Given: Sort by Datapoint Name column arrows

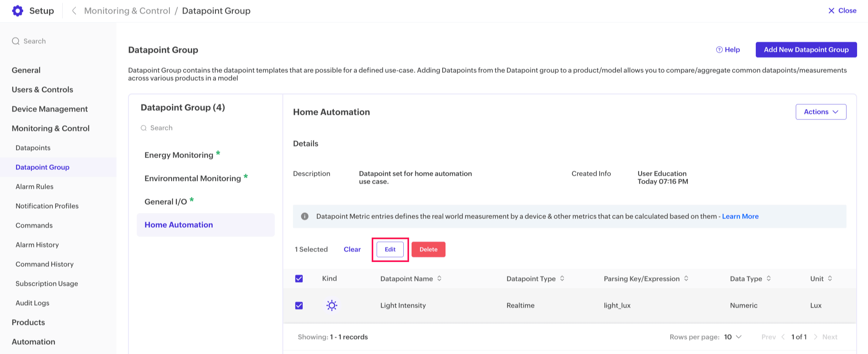Looking at the screenshot, I should (x=439, y=278).
